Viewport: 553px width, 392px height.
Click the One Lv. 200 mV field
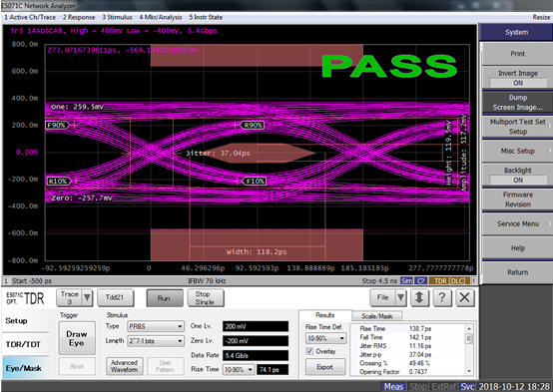[256, 326]
